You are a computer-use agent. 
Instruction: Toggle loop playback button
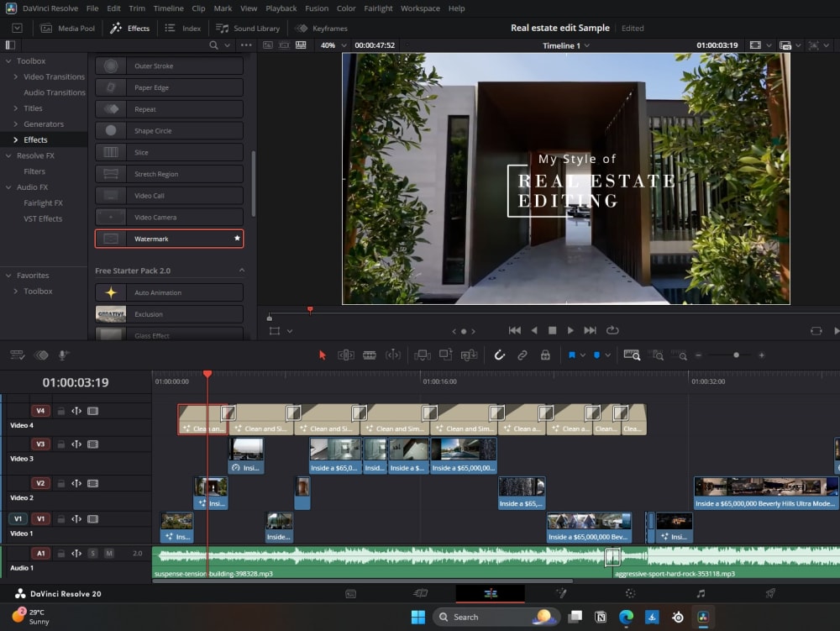(x=612, y=330)
